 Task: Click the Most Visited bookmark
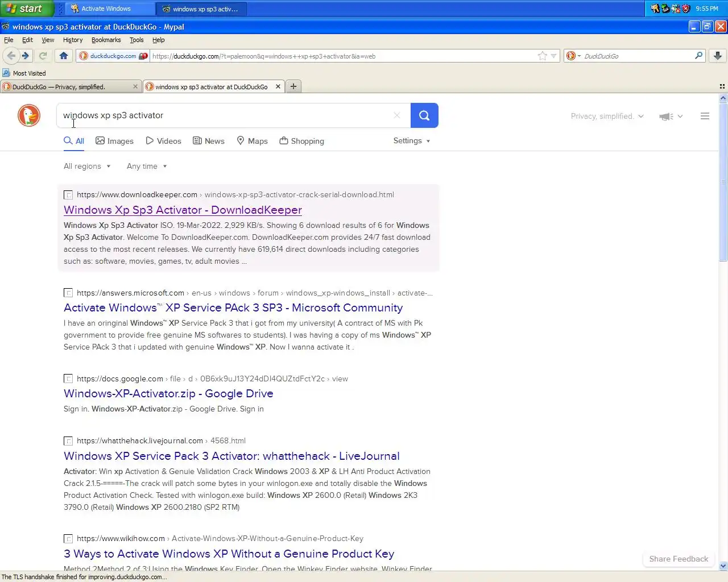[x=24, y=73]
